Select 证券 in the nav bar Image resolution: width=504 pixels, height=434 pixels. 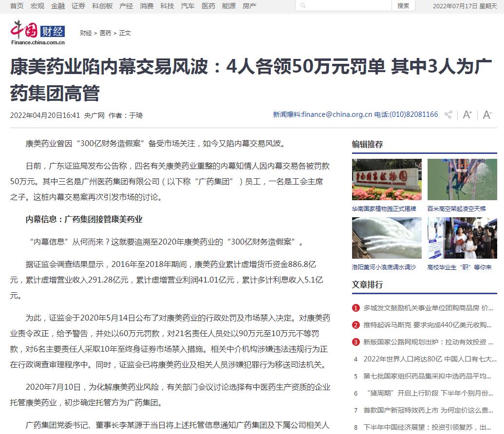coord(78,6)
